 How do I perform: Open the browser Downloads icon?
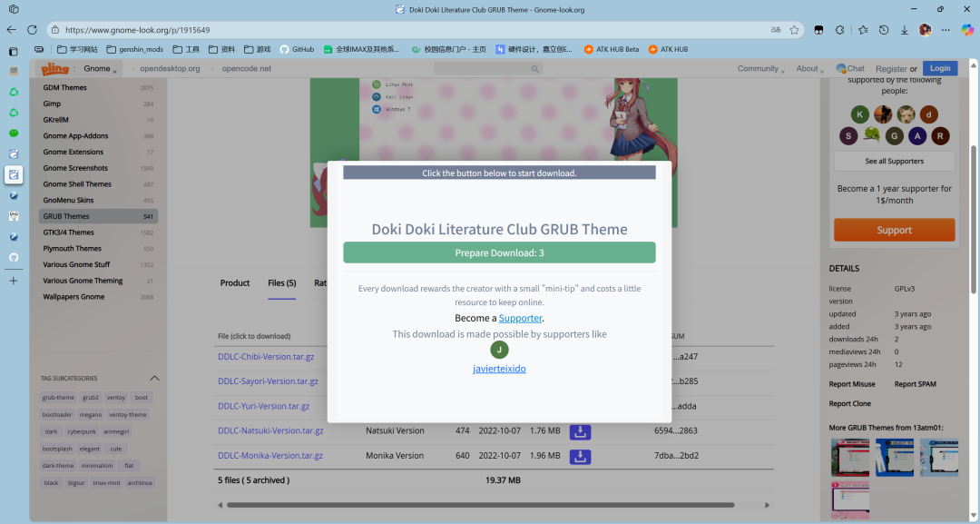click(x=904, y=29)
